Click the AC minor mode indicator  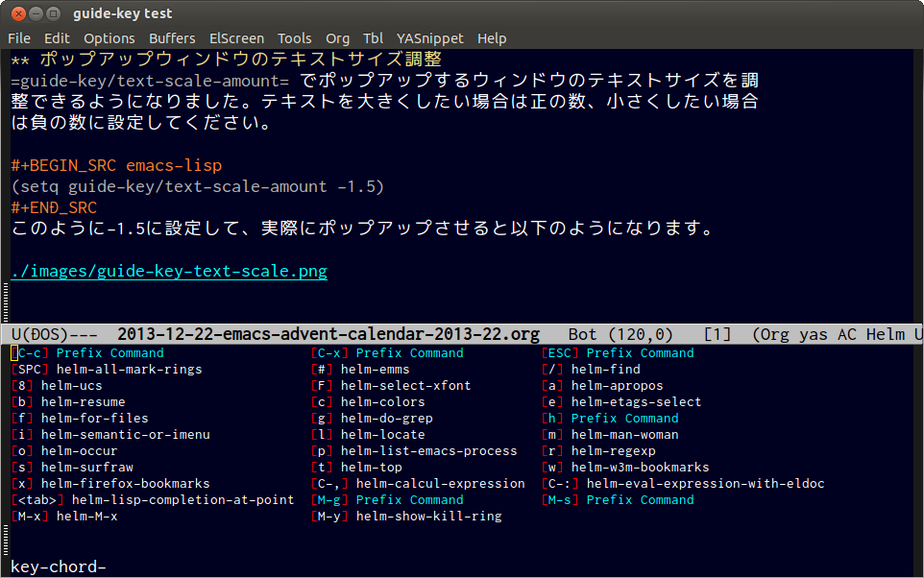[847, 334]
